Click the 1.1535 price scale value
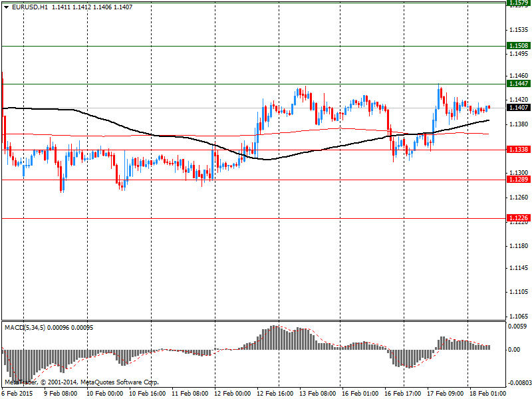The width and height of the screenshot is (532, 399). tap(519, 30)
